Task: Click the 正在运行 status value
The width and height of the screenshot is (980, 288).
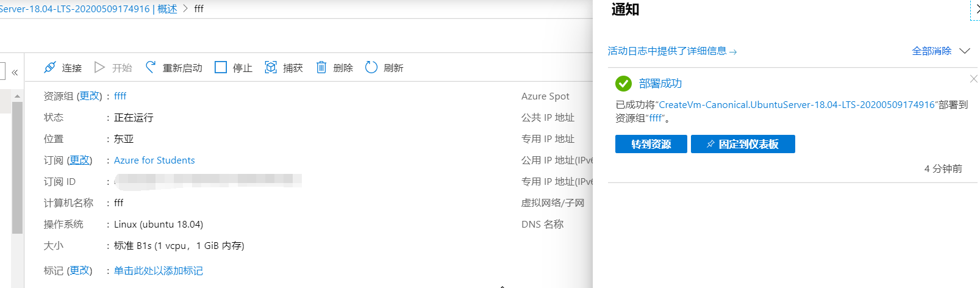Action: pos(134,117)
